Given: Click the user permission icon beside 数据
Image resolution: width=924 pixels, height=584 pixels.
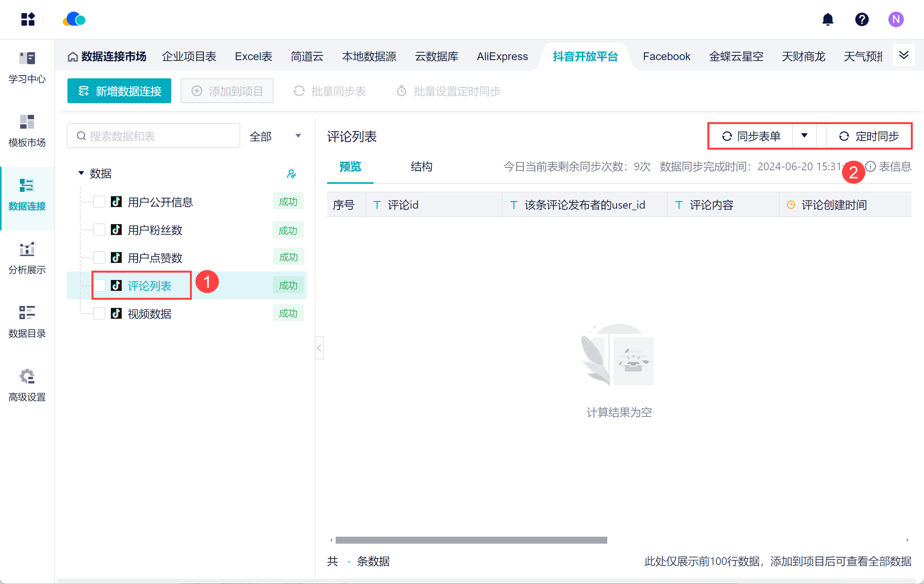Looking at the screenshot, I should (x=291, y=173).
